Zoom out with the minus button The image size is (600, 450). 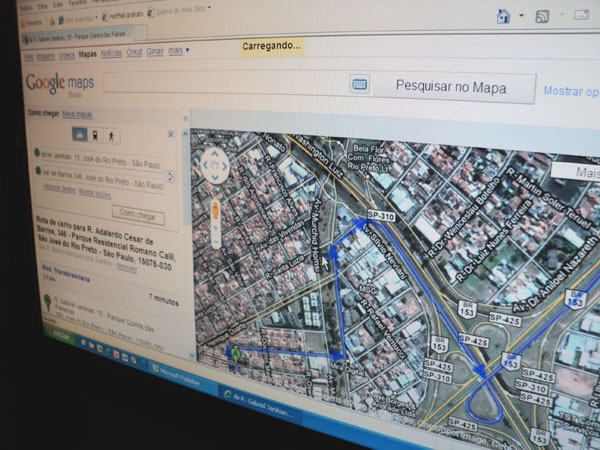tap(216, 242)
